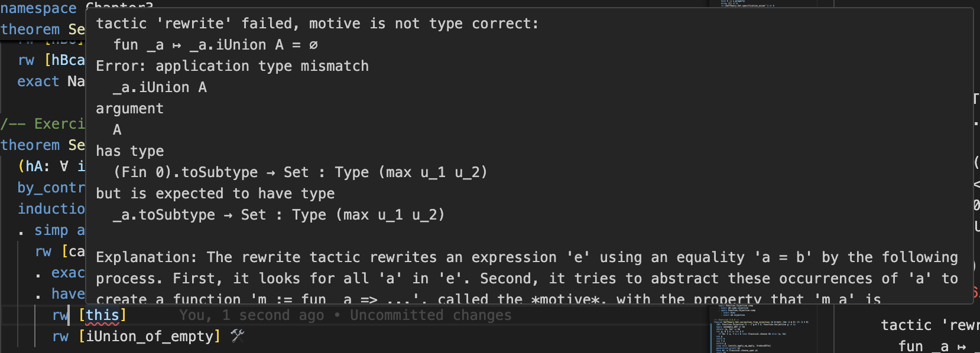Screen dimensions: 980x353
Task: Click 'Error: application type mismatch' in the hover
Action: click(x=232, y=66)
